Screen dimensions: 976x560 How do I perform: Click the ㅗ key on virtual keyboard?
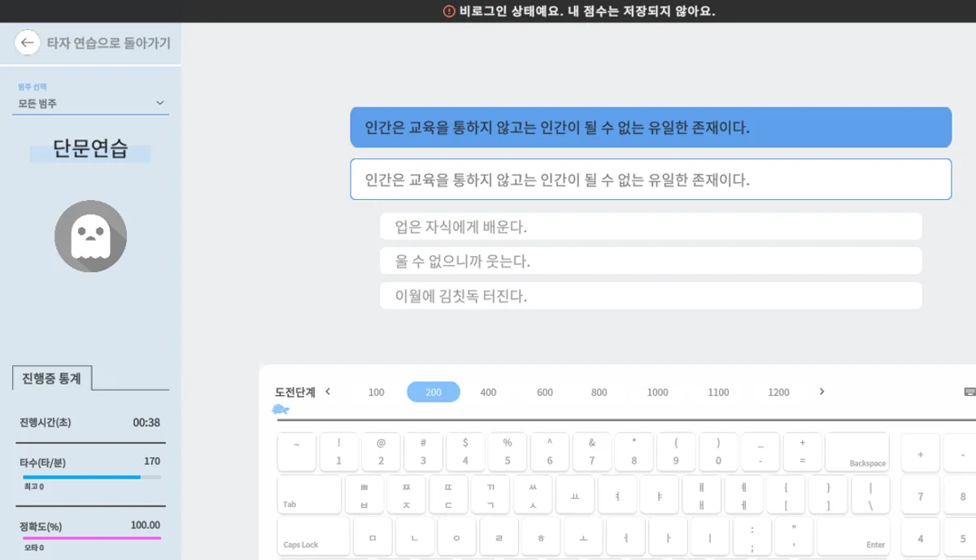583,536
